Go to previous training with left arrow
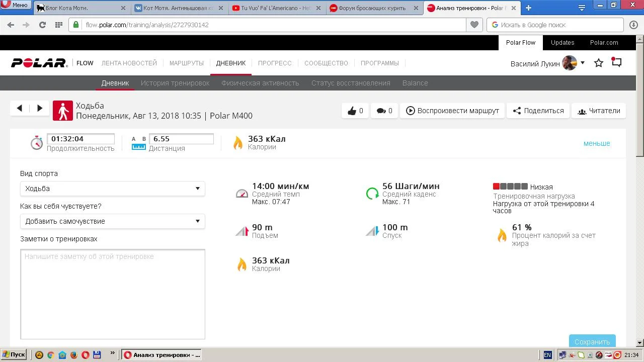 tap(20, 108)
